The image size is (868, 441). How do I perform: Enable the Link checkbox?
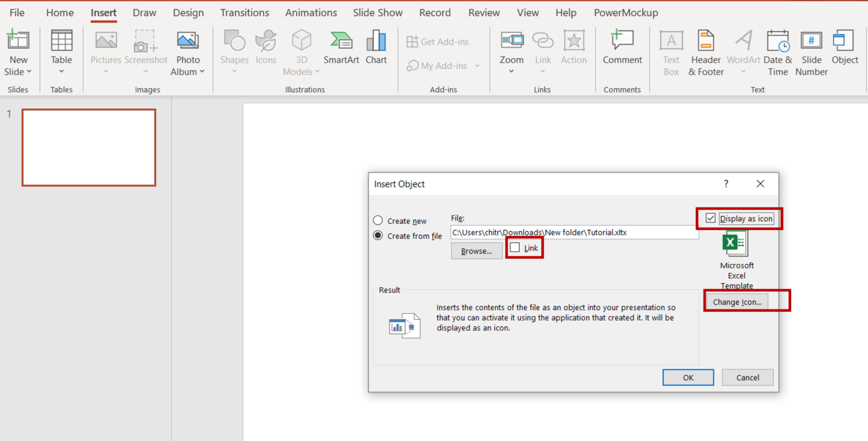515,247
